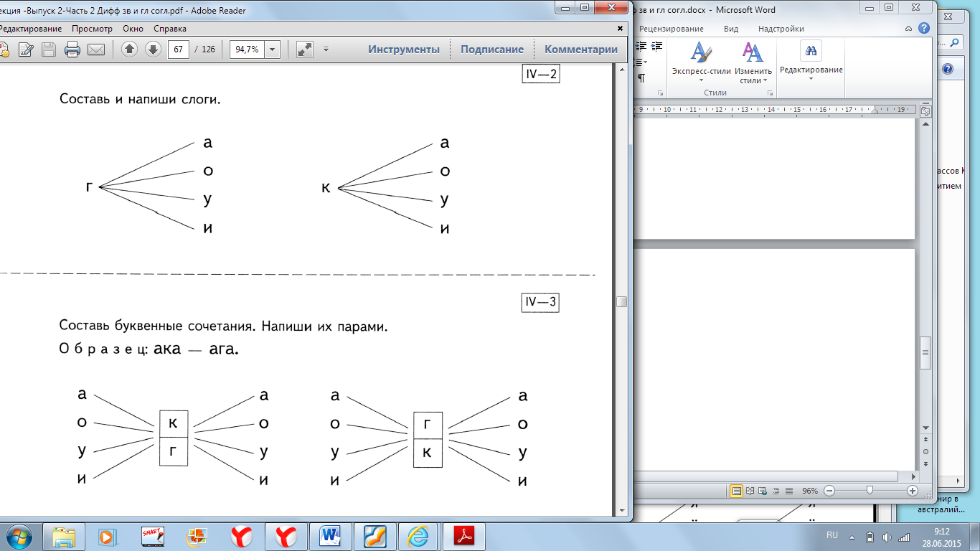Open the Подписание pane

(x=492, y=50)
